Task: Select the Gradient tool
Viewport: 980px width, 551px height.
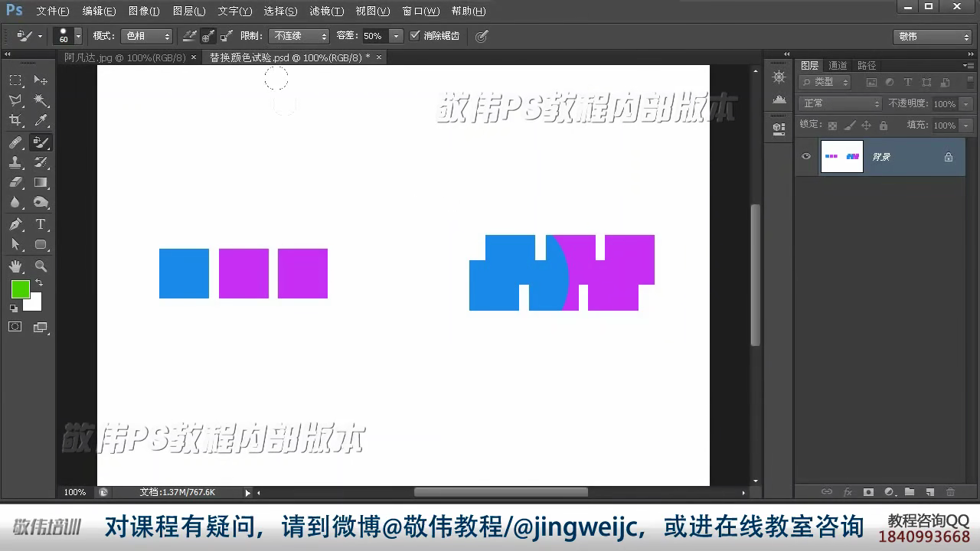Action: [x=41, y=182]
